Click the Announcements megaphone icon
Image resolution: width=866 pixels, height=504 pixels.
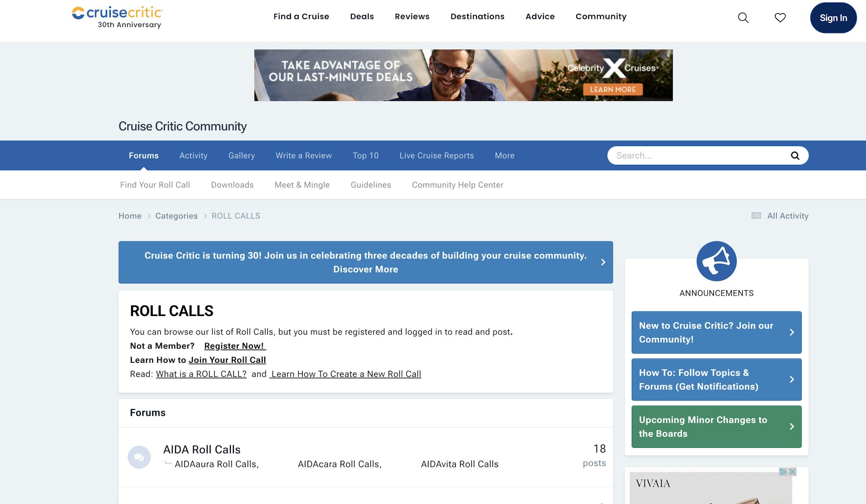(x=716, y=261)
